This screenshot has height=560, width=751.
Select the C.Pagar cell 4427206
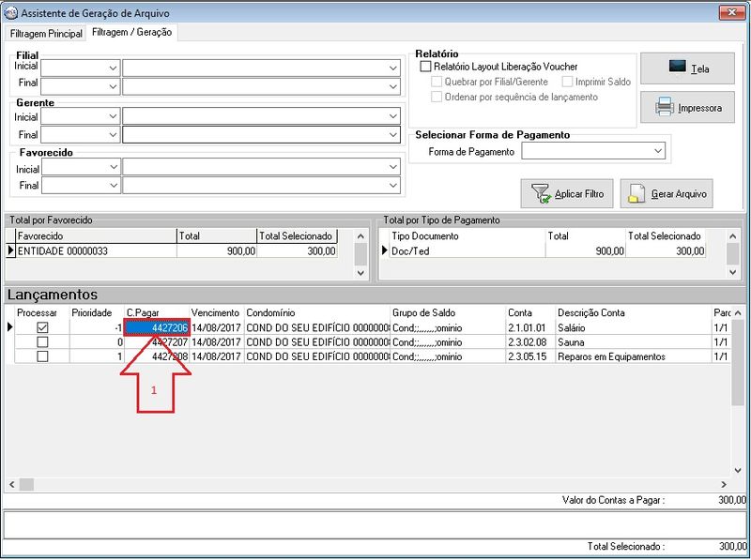tap(157, 327)
